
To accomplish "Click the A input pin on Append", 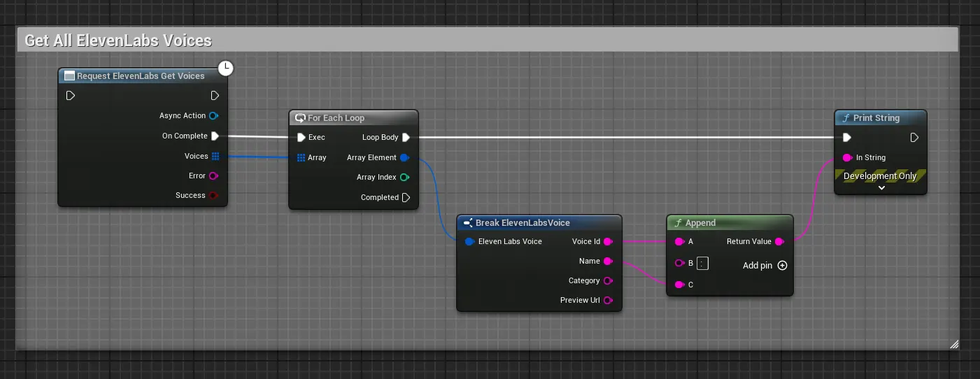I will click(679, 241).
